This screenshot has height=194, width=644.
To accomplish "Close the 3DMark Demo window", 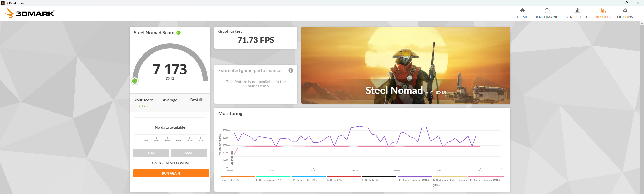I will click(638, 3).
